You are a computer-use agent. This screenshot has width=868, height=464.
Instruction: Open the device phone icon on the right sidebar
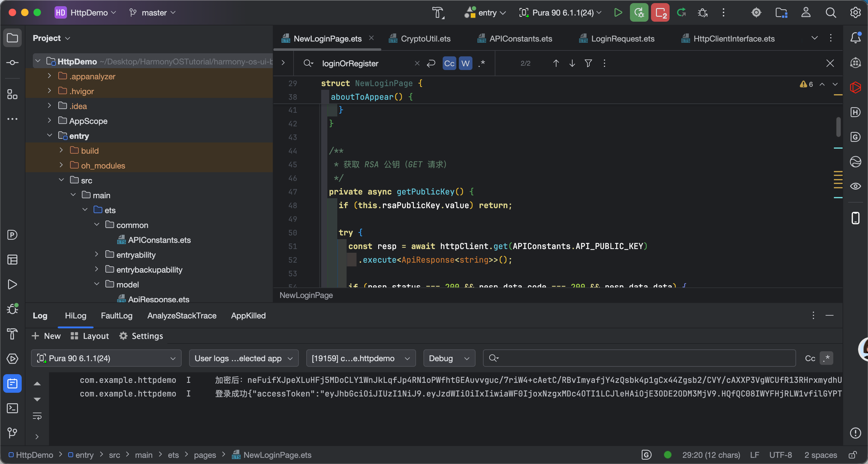(855, 218)
